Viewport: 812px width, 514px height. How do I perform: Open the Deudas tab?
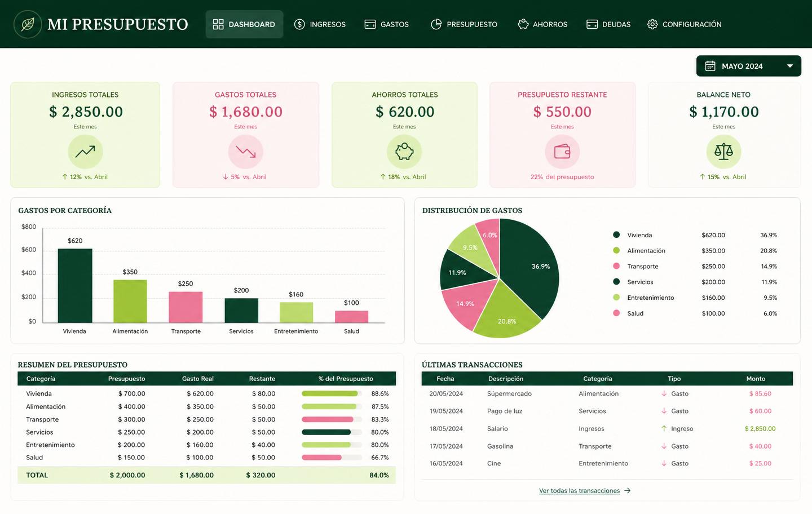608,24
